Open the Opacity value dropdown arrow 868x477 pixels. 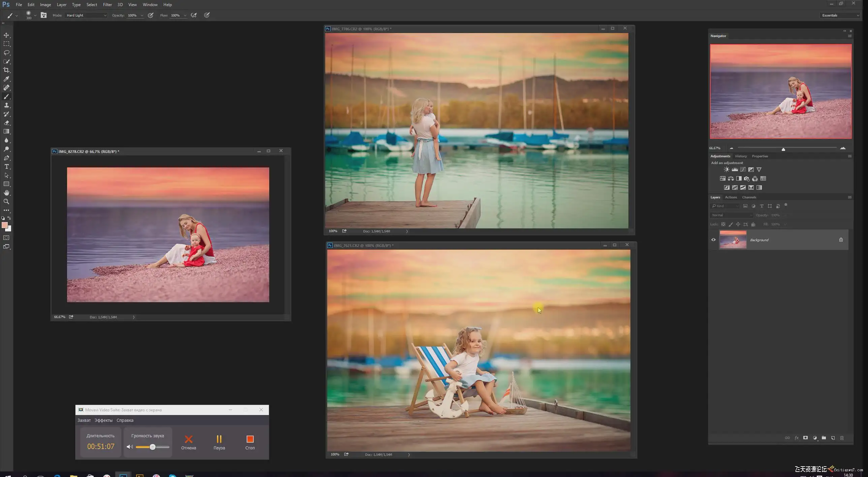point(142,15)
